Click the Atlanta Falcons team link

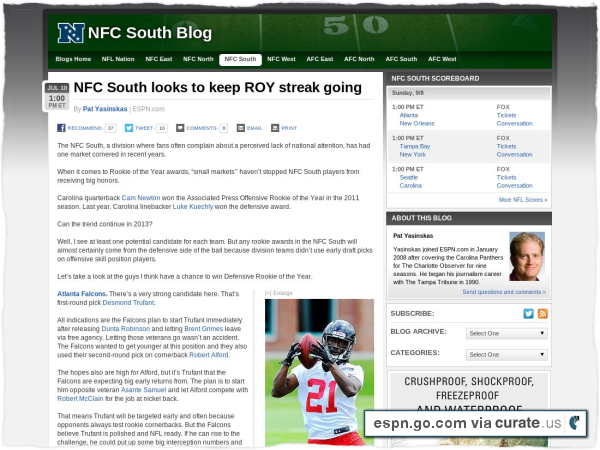(82, 294)
